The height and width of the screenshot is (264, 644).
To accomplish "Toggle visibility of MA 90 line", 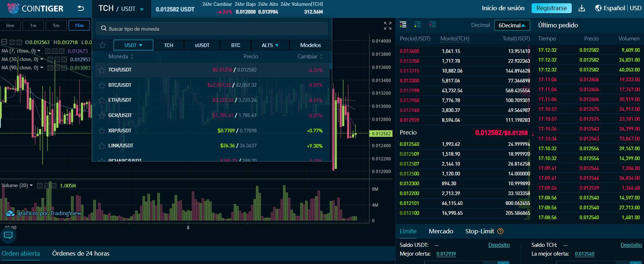I will tap(50, 68).
